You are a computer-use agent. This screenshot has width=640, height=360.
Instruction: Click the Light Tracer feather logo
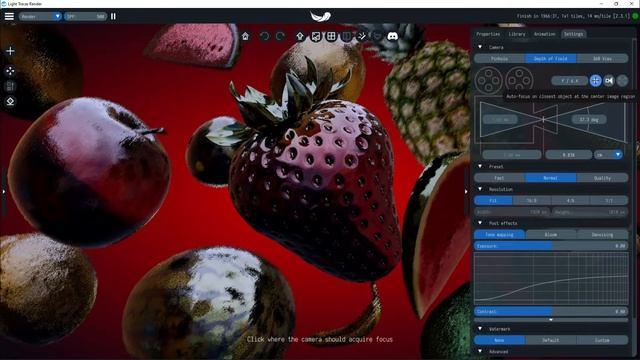(x=320, y=16)
